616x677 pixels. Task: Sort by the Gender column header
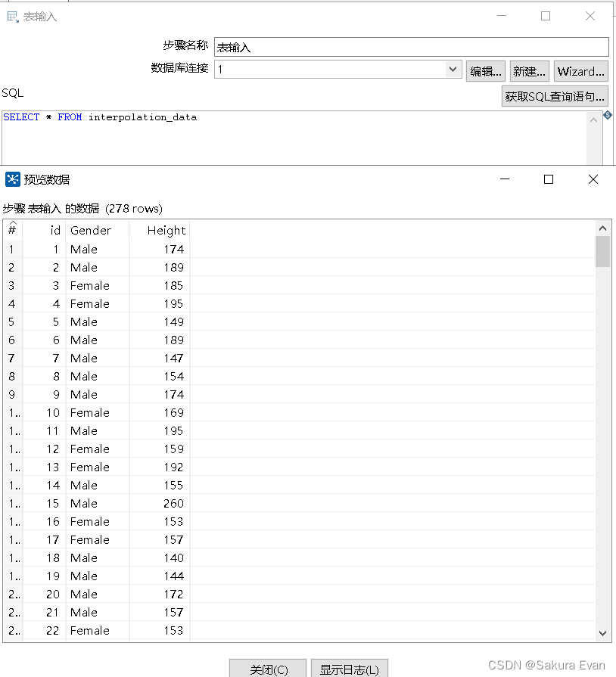97,230
